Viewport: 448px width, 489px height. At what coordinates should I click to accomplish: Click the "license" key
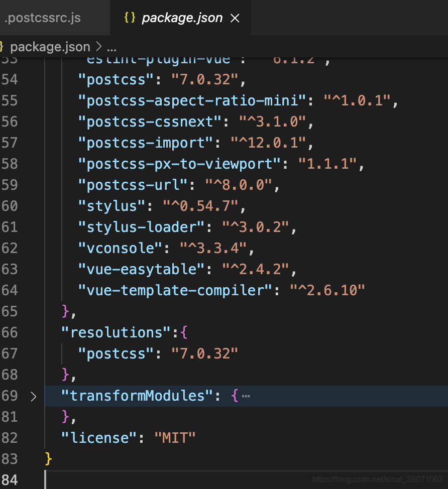pyautogui.click(x=99, y=438)
